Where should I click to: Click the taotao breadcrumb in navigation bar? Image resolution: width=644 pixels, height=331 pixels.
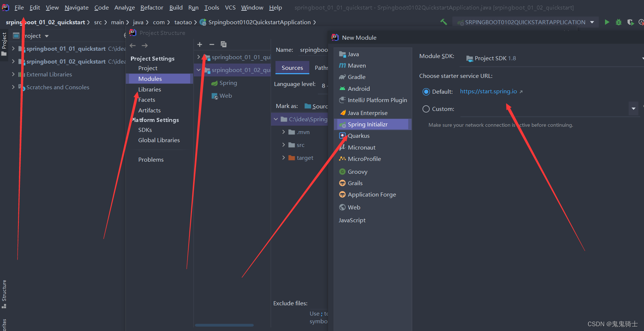tap(183, 22)
